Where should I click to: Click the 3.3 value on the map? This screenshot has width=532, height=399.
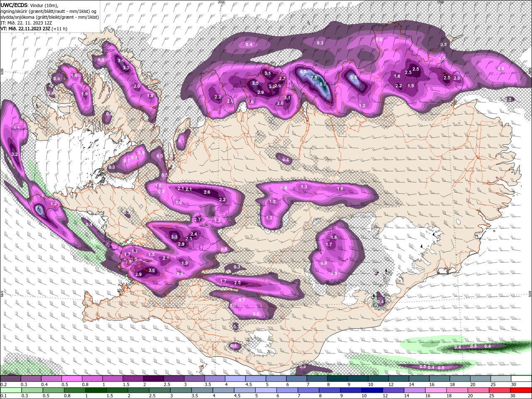(x=174, y=237)
